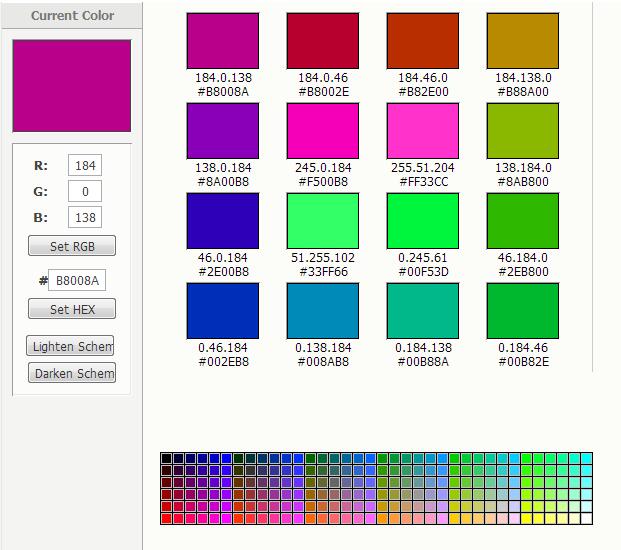Pick the mustard #B88A00 swatch

(522, 41)
